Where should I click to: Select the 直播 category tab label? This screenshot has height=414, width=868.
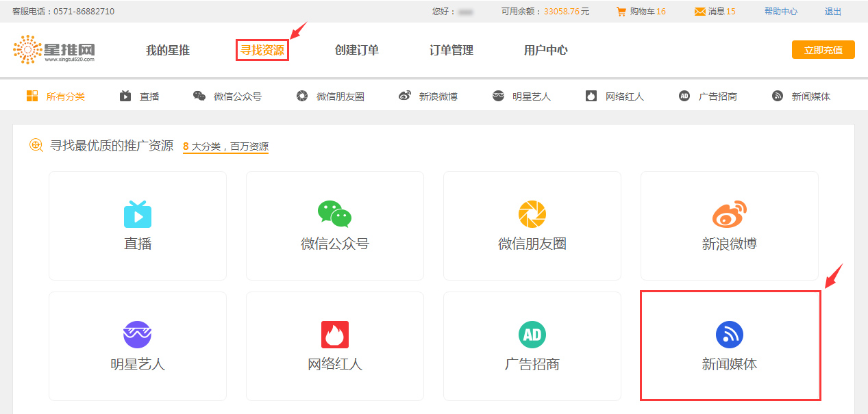[149, 96]
